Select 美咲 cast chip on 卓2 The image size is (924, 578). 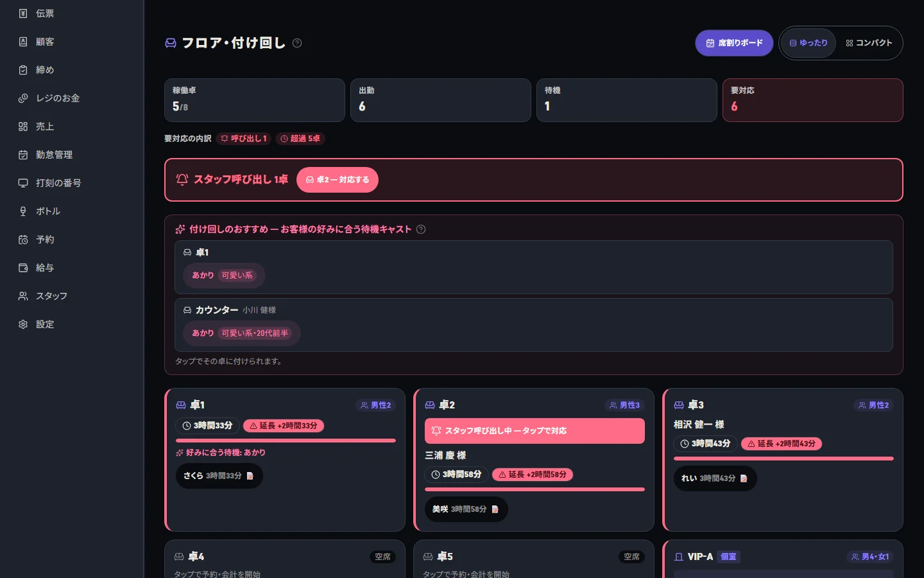(466, 509)
